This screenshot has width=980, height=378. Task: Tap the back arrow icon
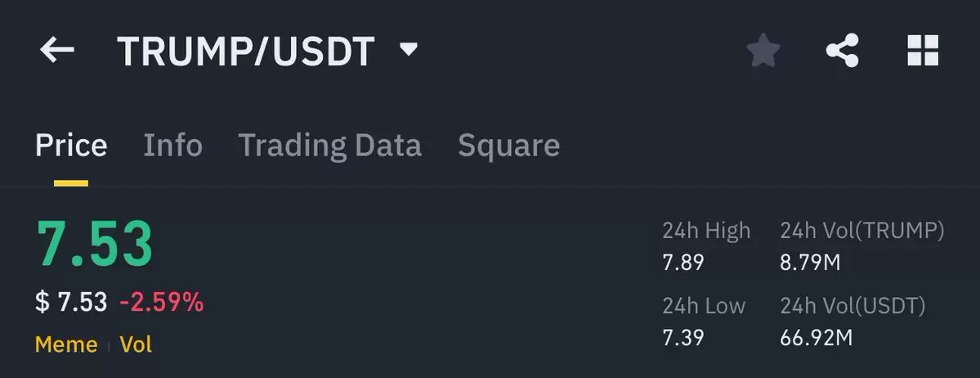click(x=57, y=50)
